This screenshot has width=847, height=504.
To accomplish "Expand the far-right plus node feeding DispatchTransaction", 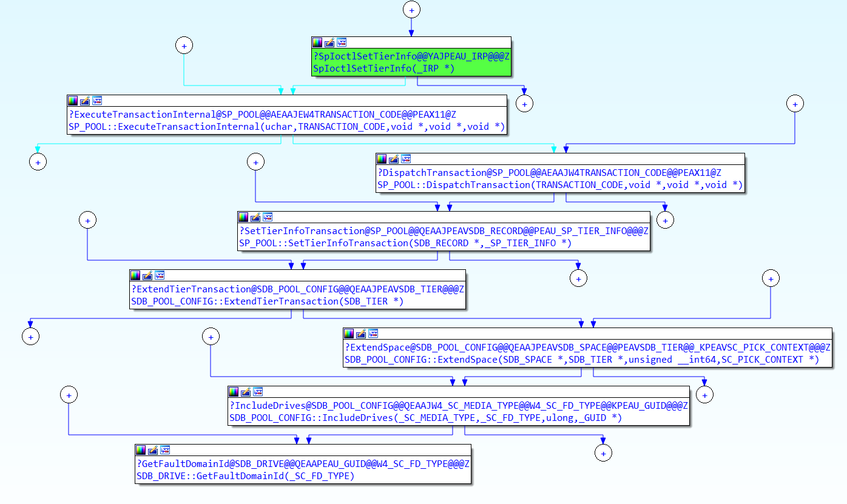I will tap(795, 103).
